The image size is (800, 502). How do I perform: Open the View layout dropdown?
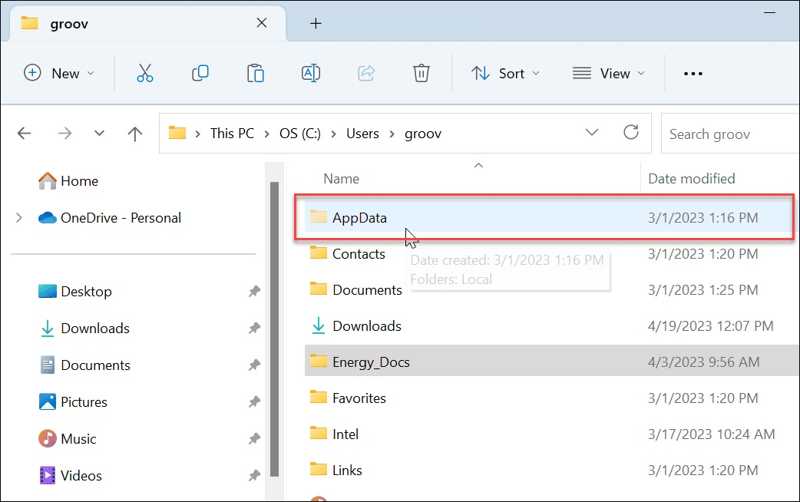[608, 73]
